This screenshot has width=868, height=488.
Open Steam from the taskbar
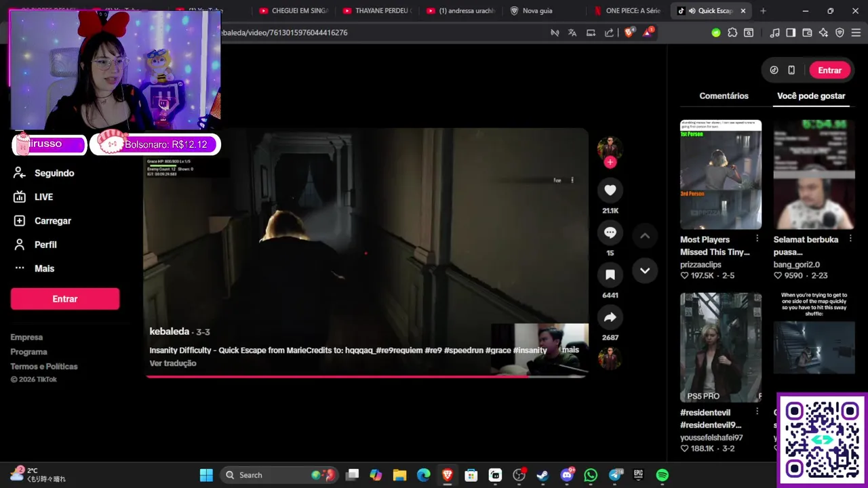pyautogui.click(x=542, y=475)
